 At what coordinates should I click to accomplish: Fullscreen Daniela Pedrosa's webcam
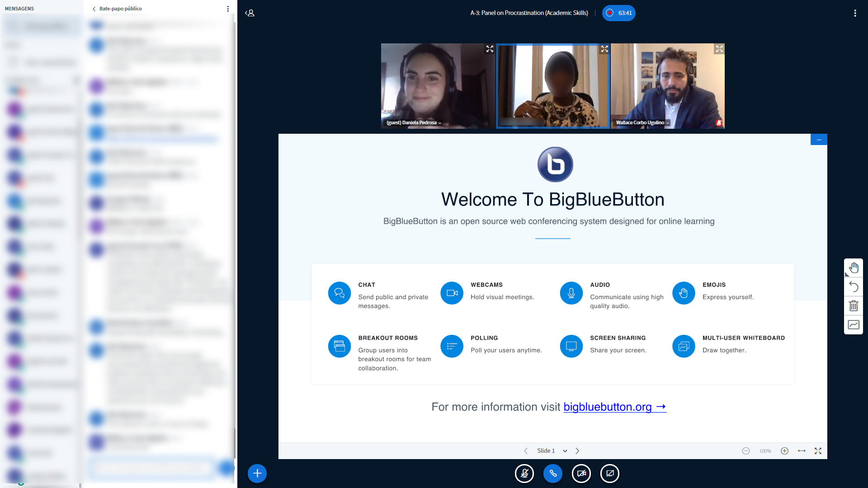[x=490, y=49]
